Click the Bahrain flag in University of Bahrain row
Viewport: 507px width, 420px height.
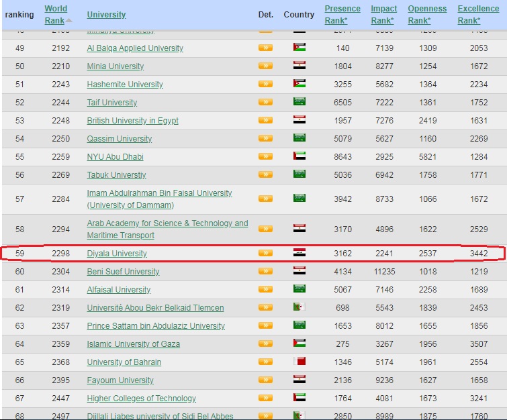click(x=299, y=361)
